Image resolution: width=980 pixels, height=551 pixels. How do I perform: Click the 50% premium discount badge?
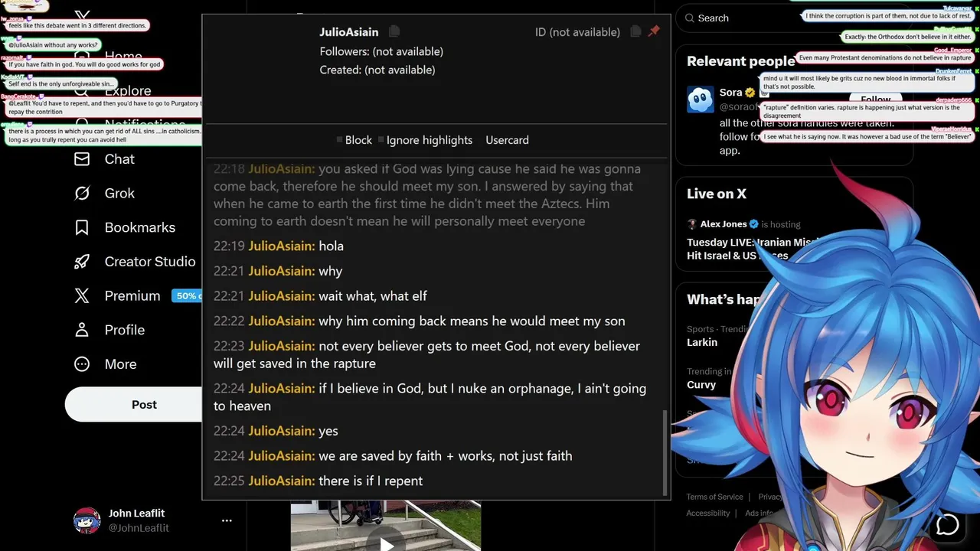tap(187, 296)
